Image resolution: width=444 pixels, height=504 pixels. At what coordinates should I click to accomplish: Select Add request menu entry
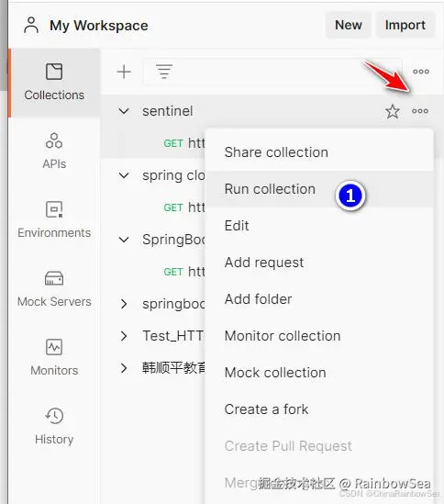(319, 263)
